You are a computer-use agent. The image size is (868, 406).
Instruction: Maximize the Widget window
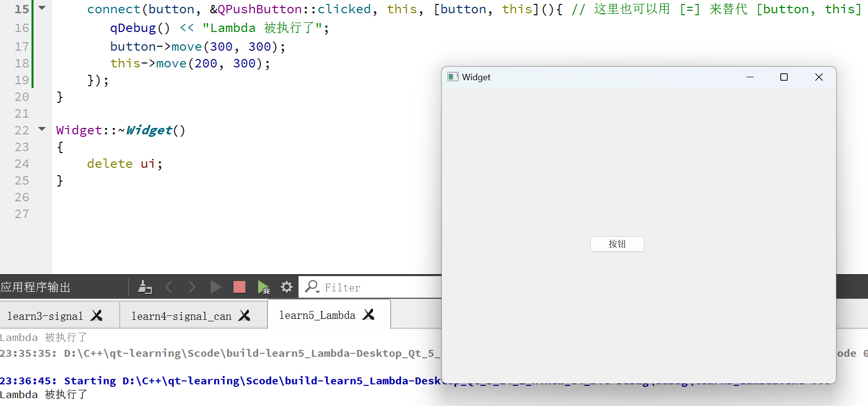784,77
